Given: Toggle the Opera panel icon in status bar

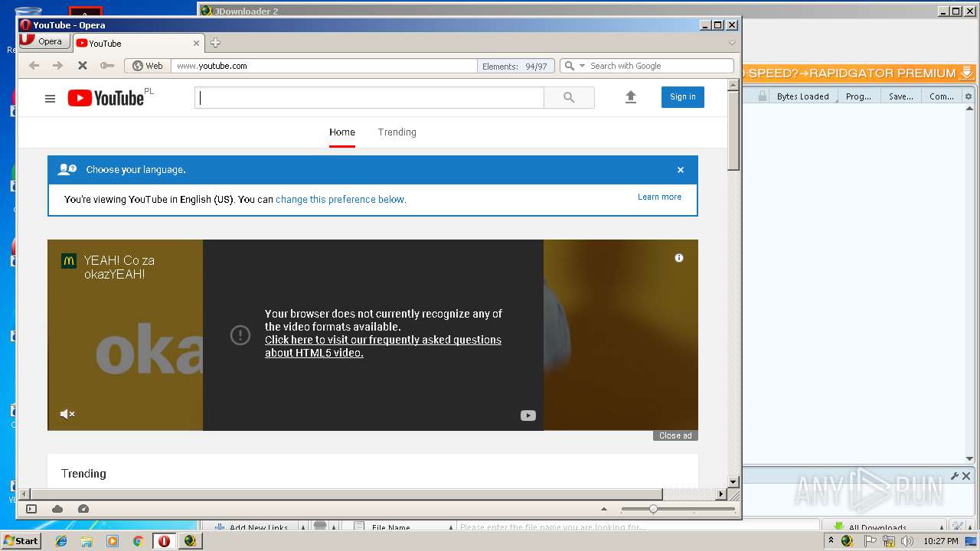Looking at the screenshot, I should click(x=31, y=509).
